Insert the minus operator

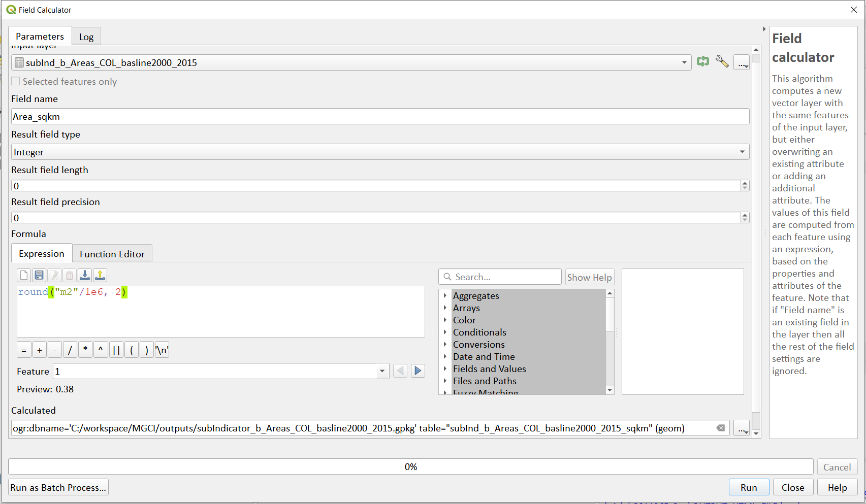point(55,350)
